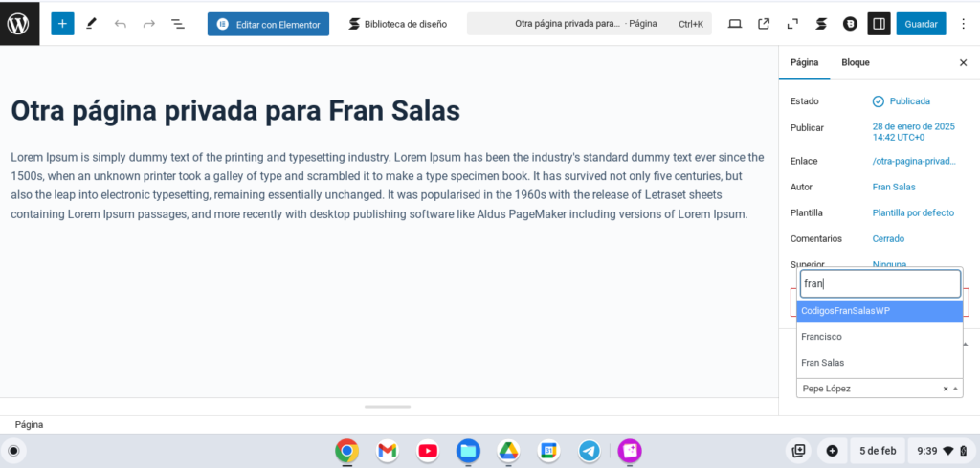Select Francisco from the dropdown results
This screenshot has height=468, width=980.
coord(880,337)
